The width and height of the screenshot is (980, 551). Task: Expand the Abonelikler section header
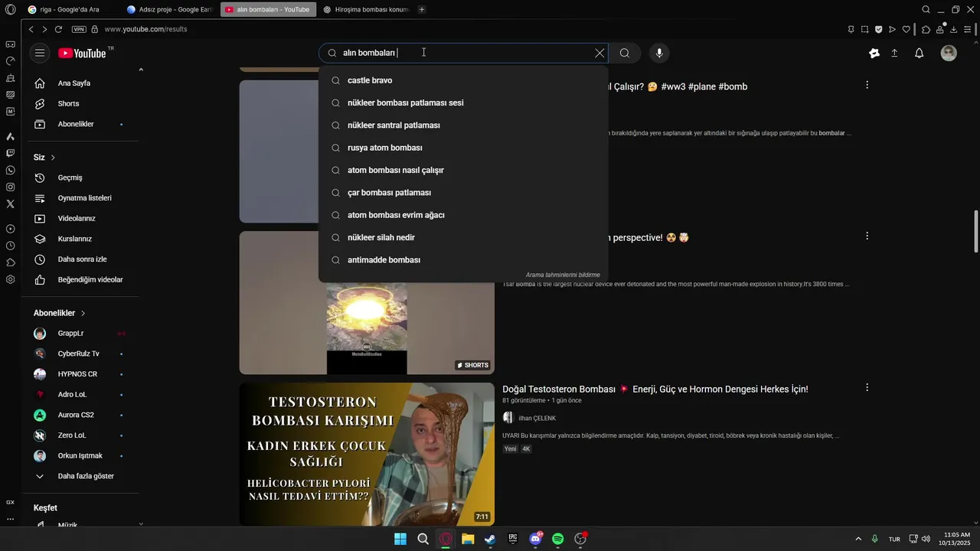[60, 313]
